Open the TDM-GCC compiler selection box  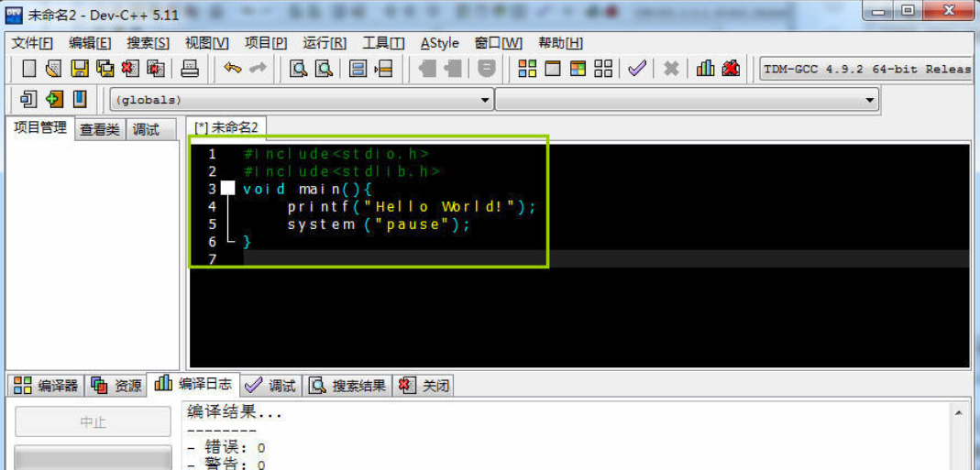[866, 69]
